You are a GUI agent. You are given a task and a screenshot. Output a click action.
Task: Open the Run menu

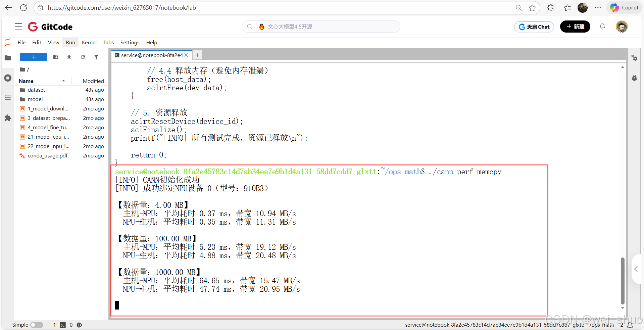(x=70, y=42)
